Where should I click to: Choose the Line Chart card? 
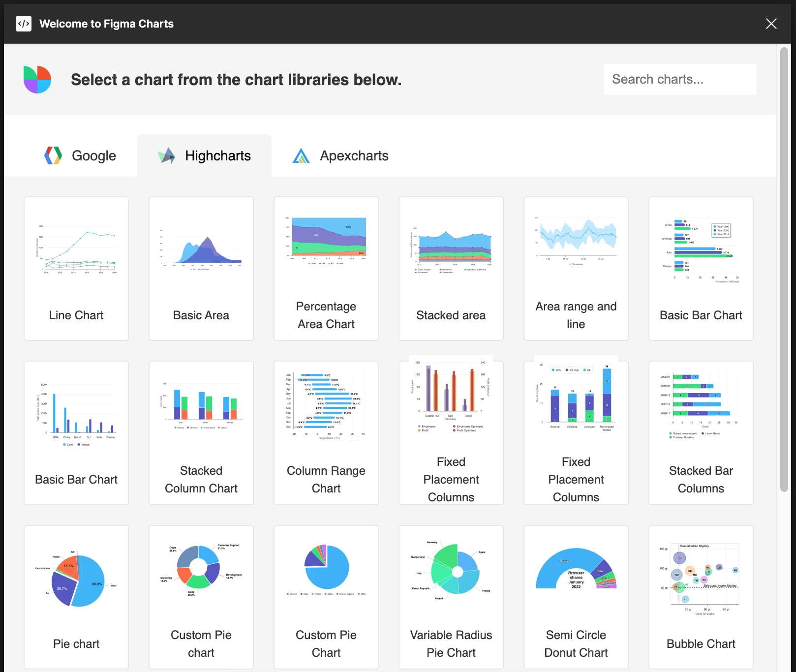tap(76, 269)
